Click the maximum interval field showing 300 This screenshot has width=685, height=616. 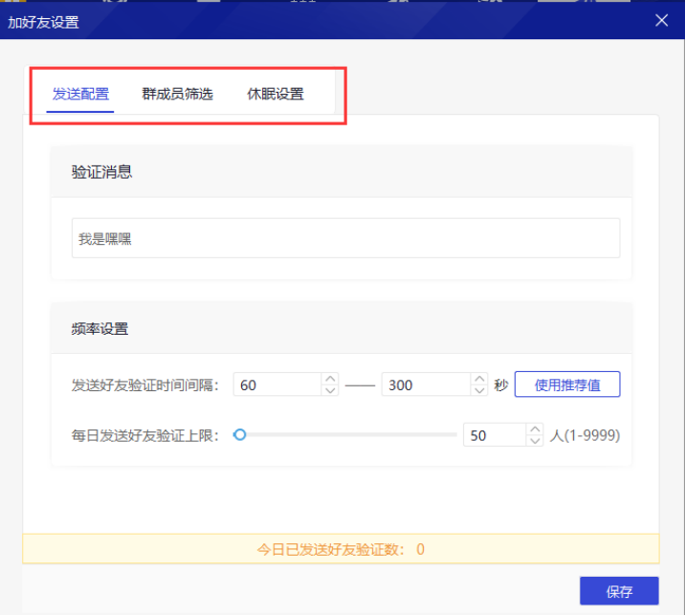point(427,385)
